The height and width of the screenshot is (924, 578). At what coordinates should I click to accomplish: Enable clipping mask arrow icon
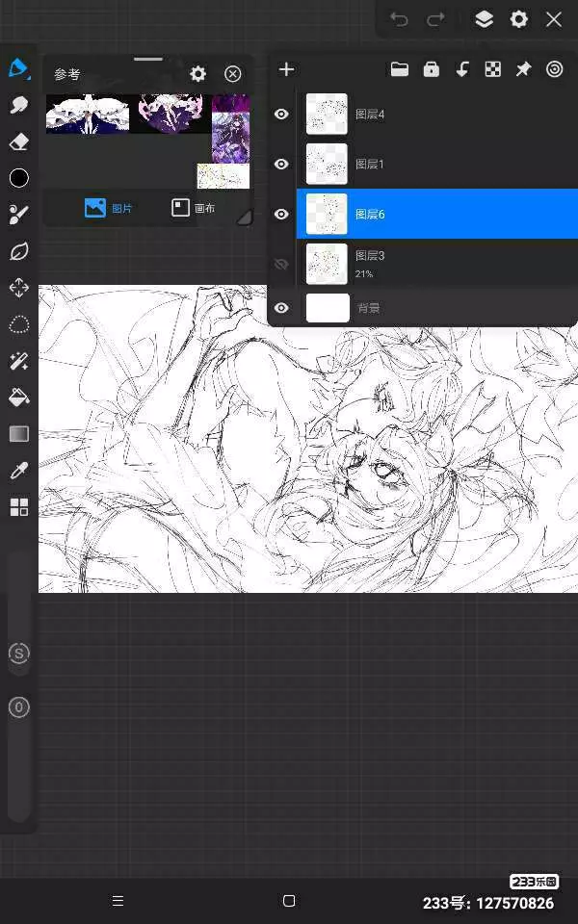tap(462, 69)
